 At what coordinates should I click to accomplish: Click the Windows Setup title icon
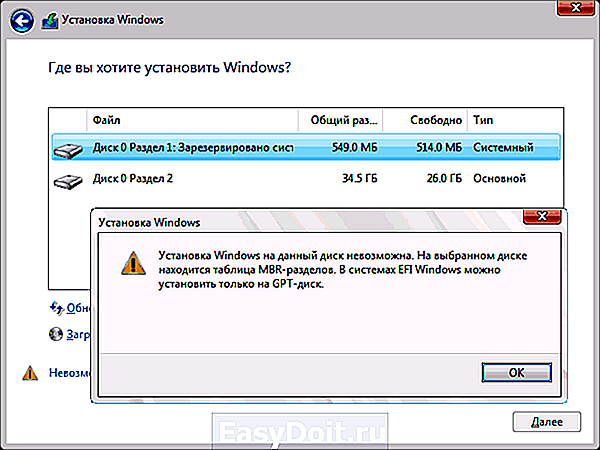click(50, 21)
